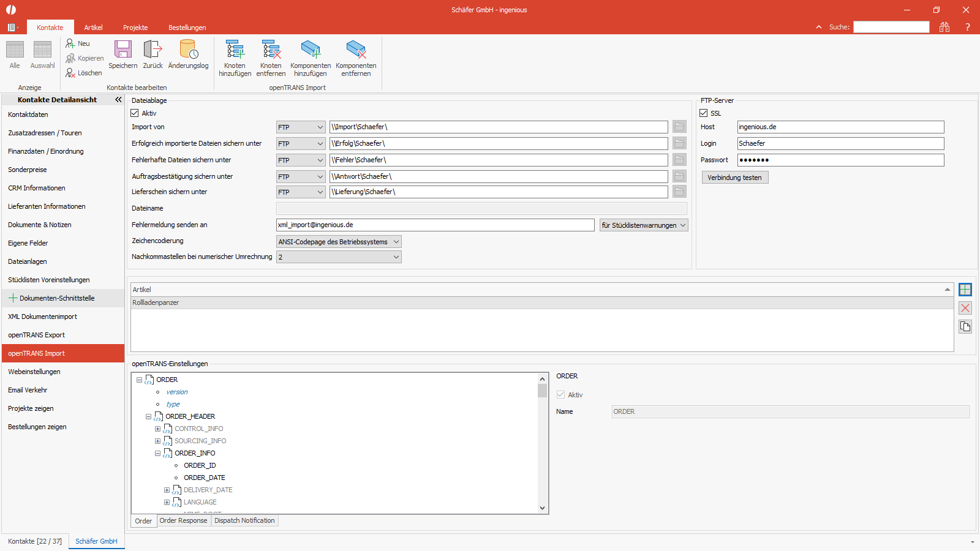Open the Zeichencodierung dropdown
Viewport: 980px width, 551px height.
(x=339, y=242)
